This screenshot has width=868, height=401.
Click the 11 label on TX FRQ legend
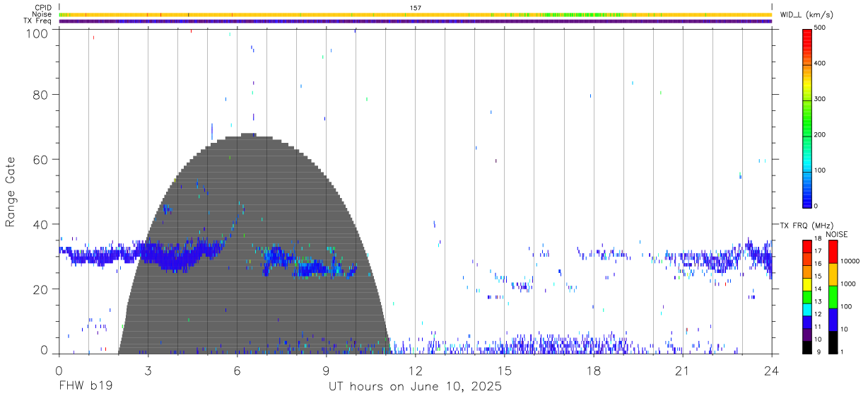[818, 327]
